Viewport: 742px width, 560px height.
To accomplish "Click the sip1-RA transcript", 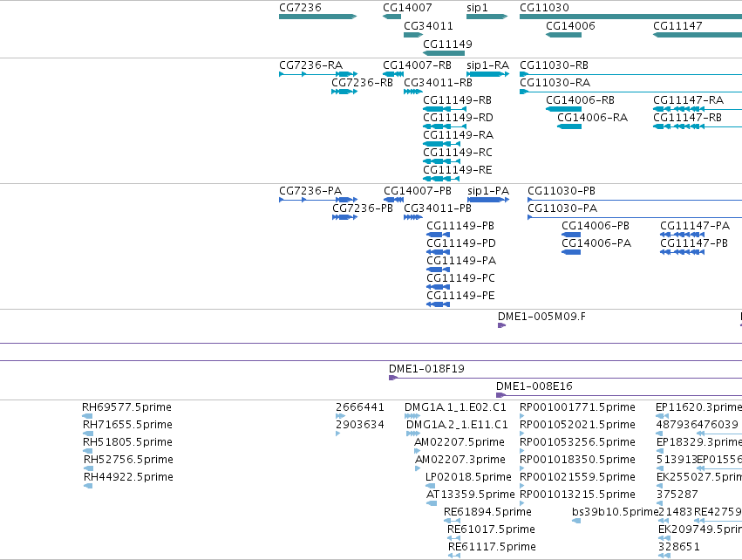I will (x=488, y=74).
